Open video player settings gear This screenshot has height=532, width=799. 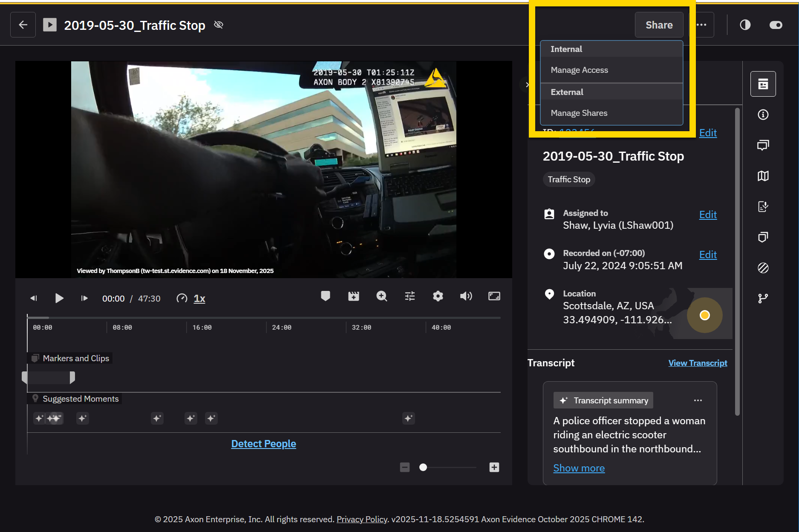point(438,296)
